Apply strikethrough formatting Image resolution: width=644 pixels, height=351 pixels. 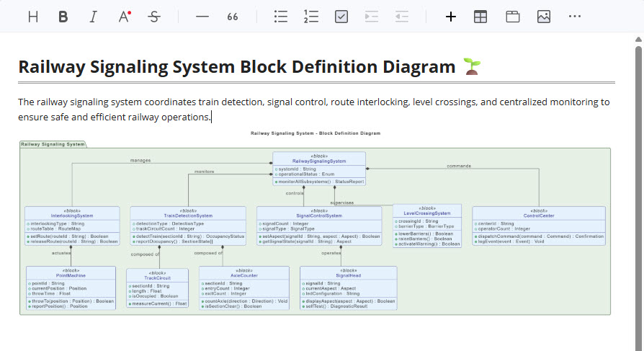(x=154, y=17)
